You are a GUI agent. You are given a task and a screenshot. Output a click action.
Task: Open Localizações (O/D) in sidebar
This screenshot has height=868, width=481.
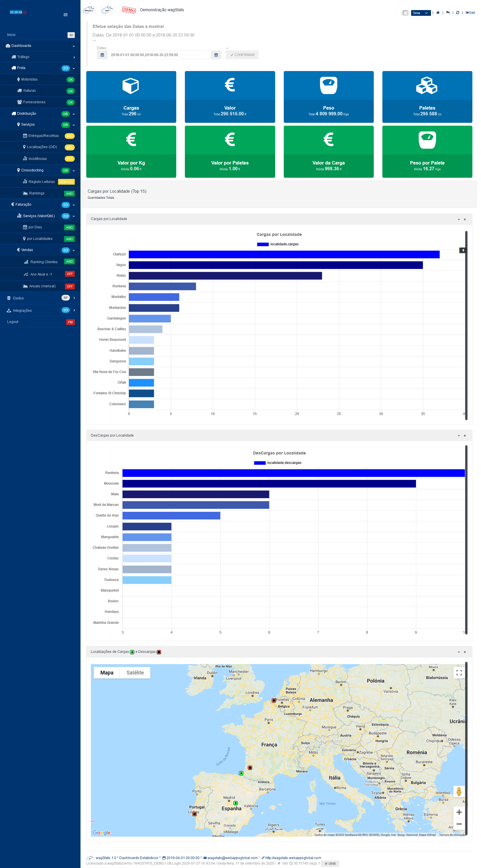tap(40, 147)
